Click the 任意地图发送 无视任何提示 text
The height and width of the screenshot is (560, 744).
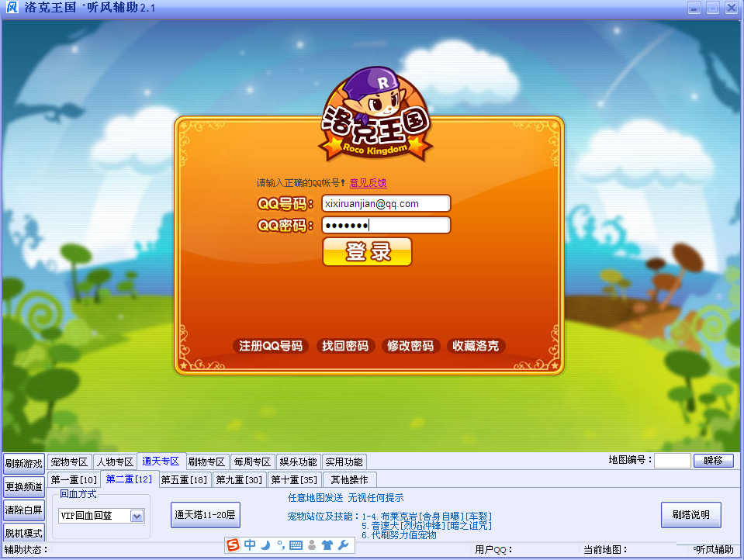tap(345, 497)
